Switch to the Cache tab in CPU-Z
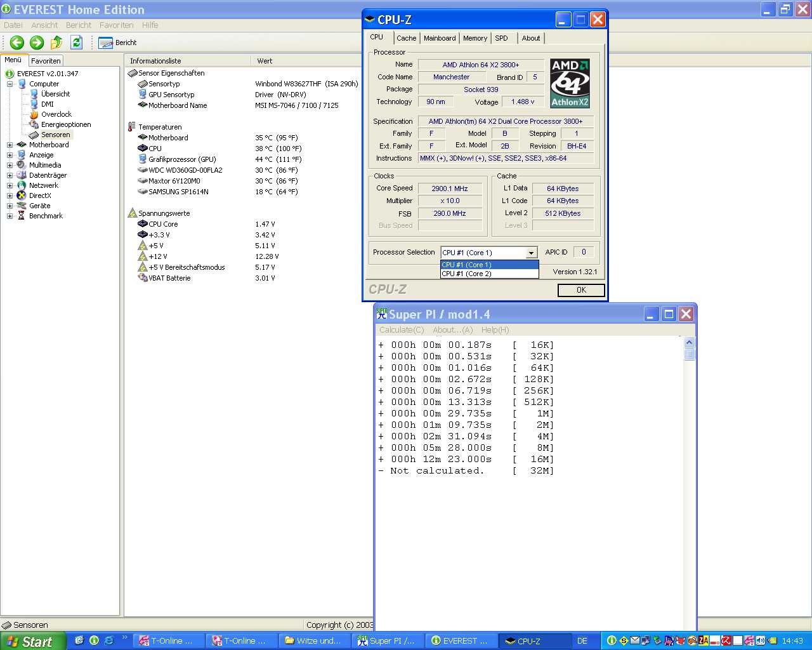Image resolution: width=812 pixels, height=650 pixels. coord(407,38)
